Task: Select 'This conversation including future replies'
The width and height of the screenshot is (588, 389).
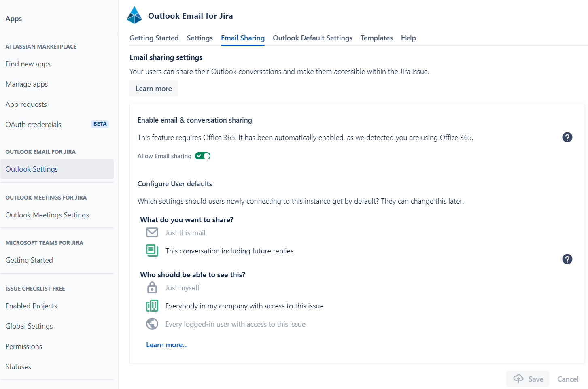Action: point(229,251)
